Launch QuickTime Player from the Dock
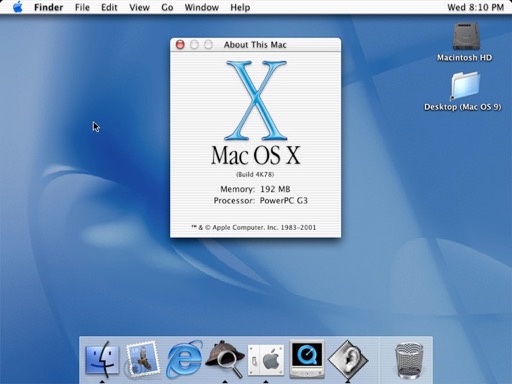This screenshot has height=384, width=512. click(307, 359)
